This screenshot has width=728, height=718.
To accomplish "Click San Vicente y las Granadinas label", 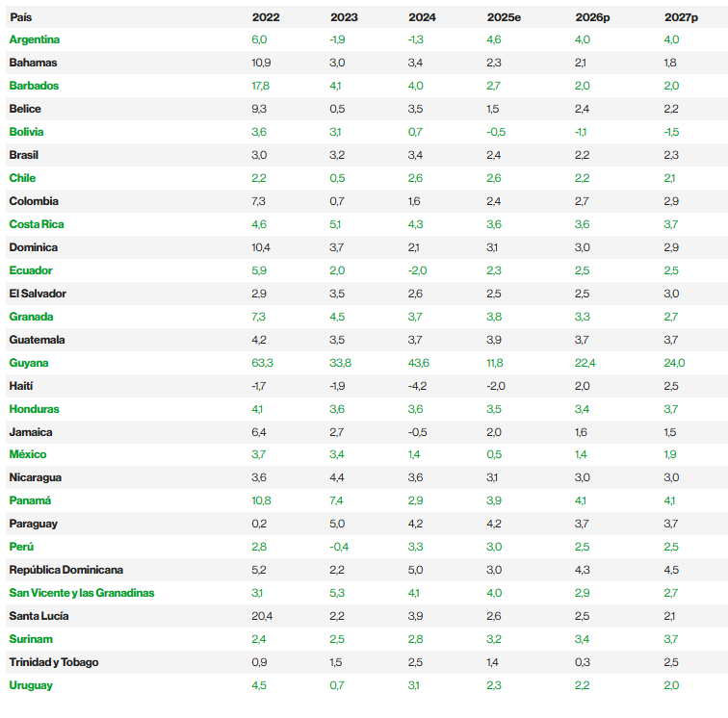I will [x=82, y=593].
